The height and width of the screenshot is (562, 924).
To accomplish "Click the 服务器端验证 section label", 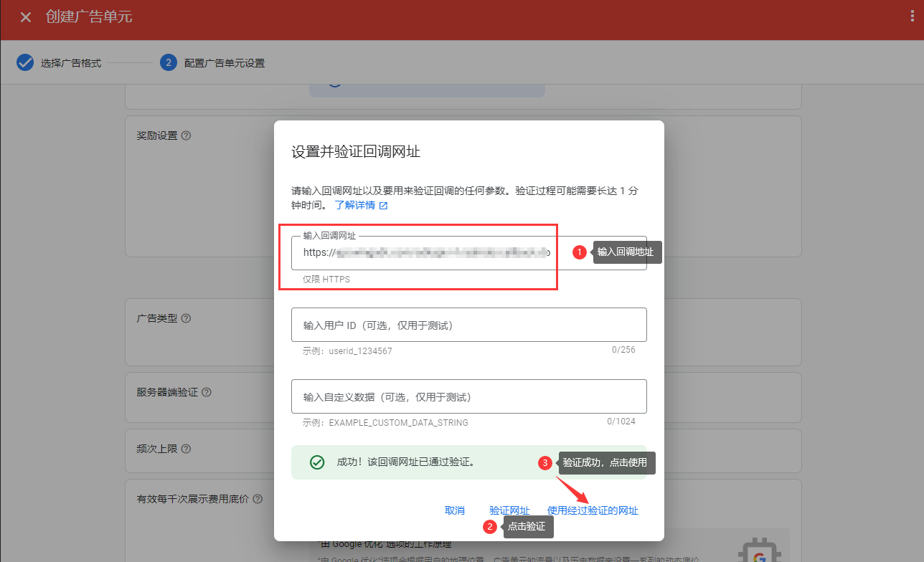I will (167, 393).
